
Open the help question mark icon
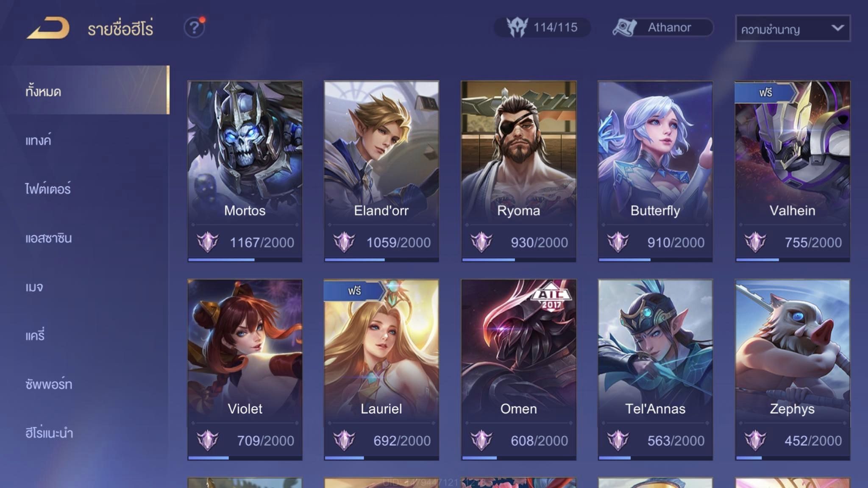(x=195, y=28)
